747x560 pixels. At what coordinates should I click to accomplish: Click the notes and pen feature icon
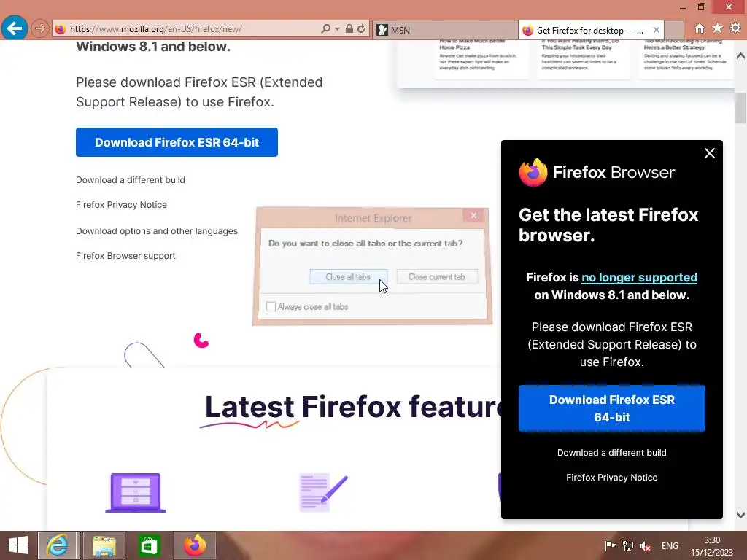[x=323, y=493]
